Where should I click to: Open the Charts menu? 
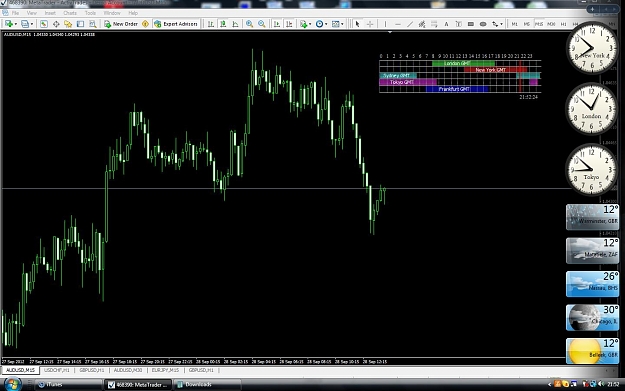pos(70,13)
